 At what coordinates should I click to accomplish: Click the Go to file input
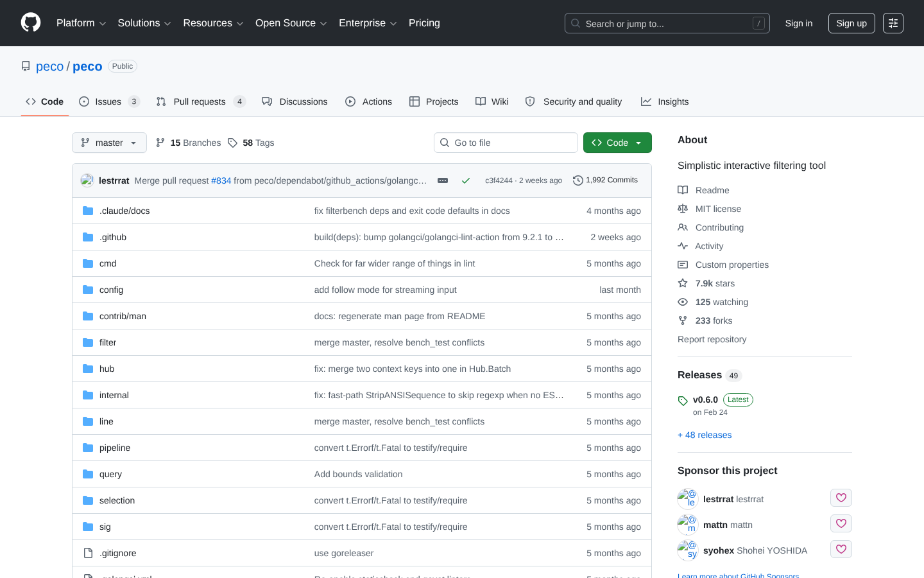pos(506,143)
